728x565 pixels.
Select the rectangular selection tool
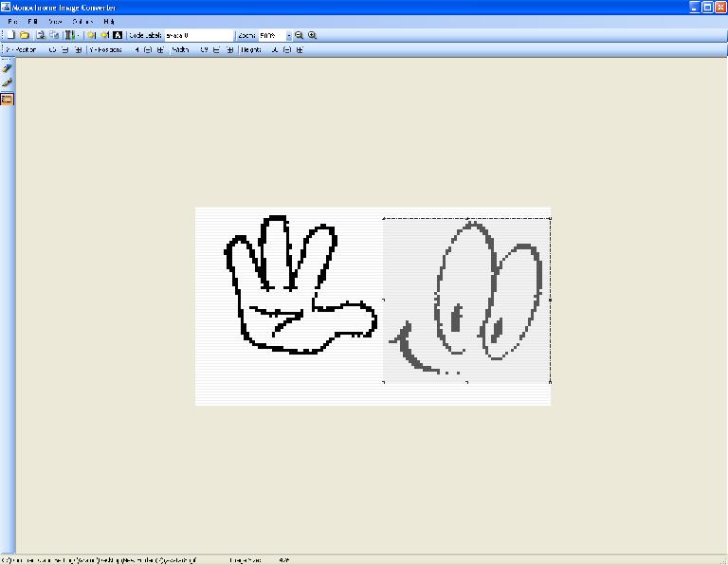coord(7,100)
